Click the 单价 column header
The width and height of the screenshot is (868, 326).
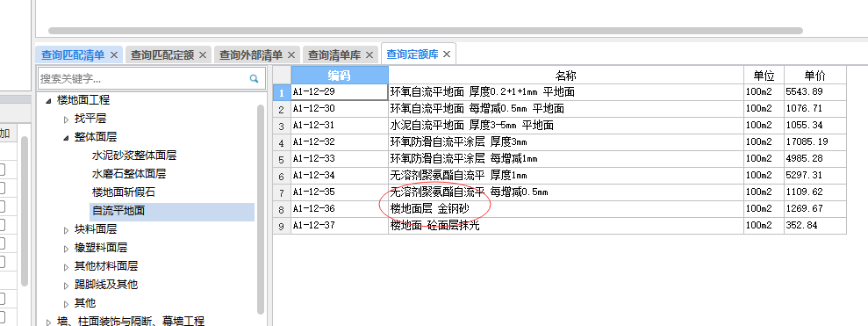814,76
